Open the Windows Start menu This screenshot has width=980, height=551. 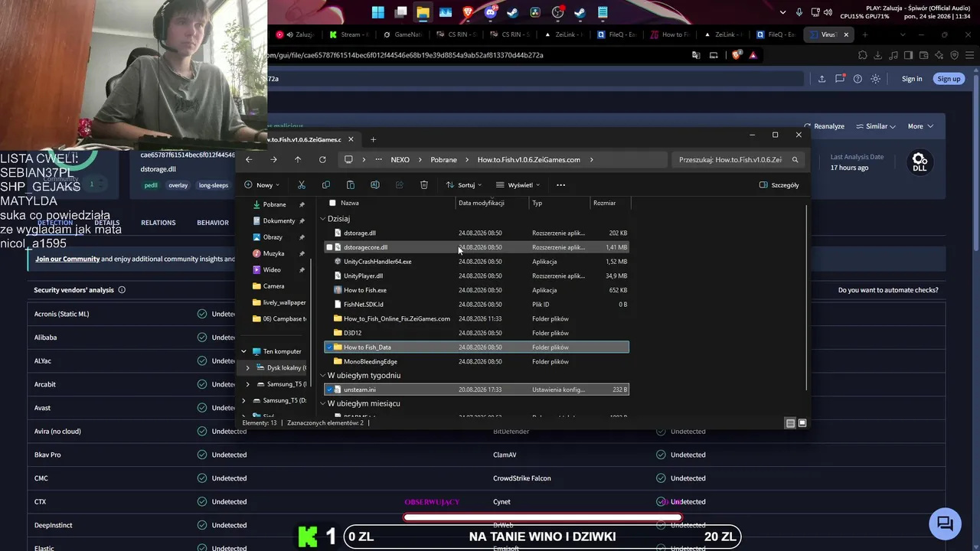click(x=378, y=12)
